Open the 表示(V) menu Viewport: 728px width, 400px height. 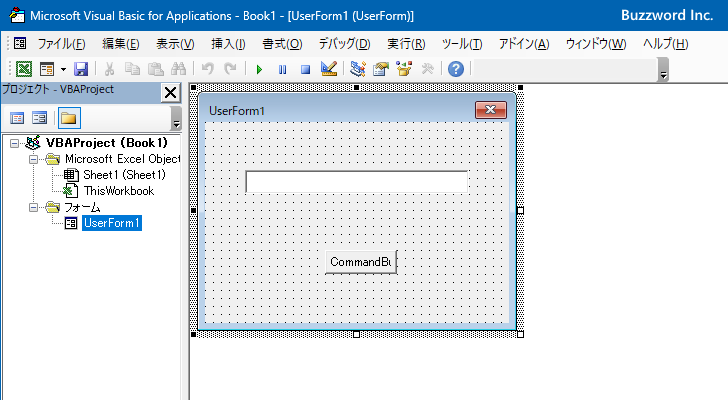click(175, 44)
